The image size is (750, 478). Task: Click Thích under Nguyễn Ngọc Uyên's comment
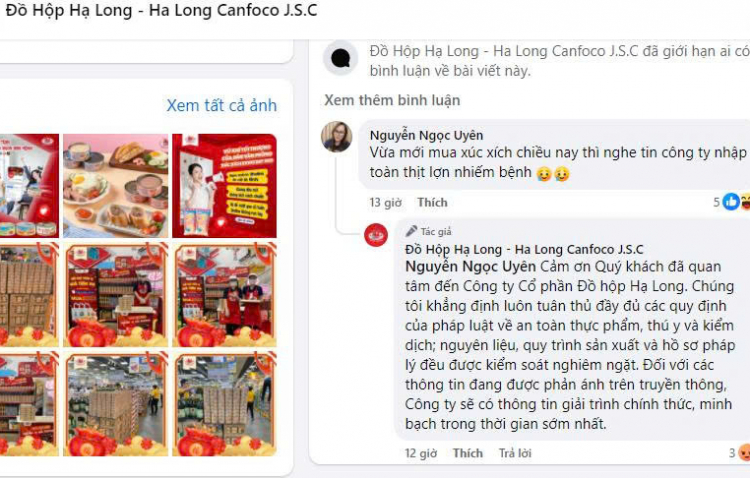coord(432,202)
